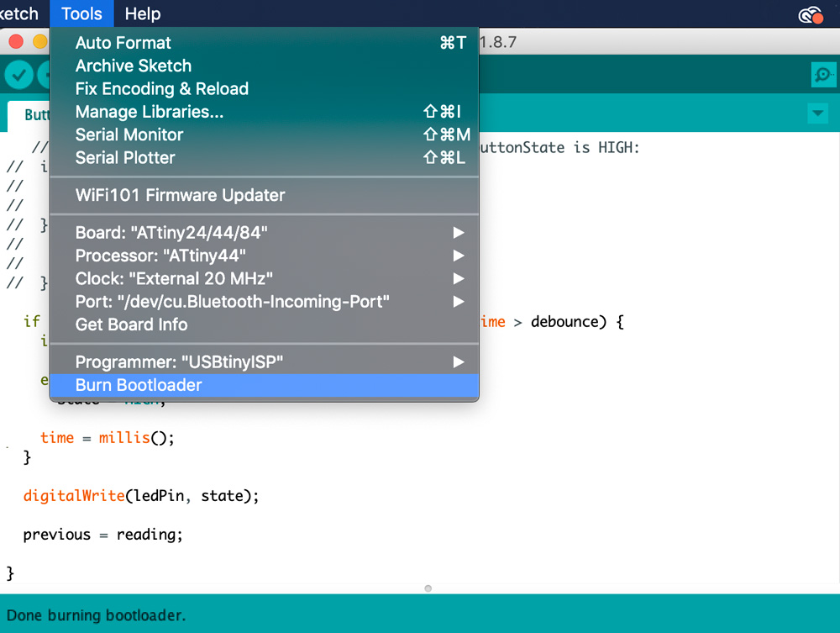Click the word "debounce" in the if statement
The width and height of the screenshot is (840, 633).
coord(564,322)
